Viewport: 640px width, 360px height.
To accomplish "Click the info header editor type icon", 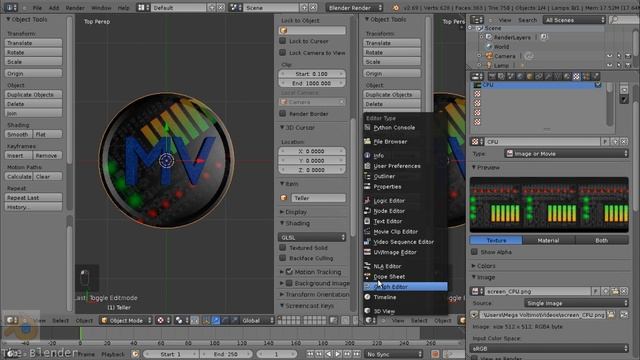I will point(11,7).
